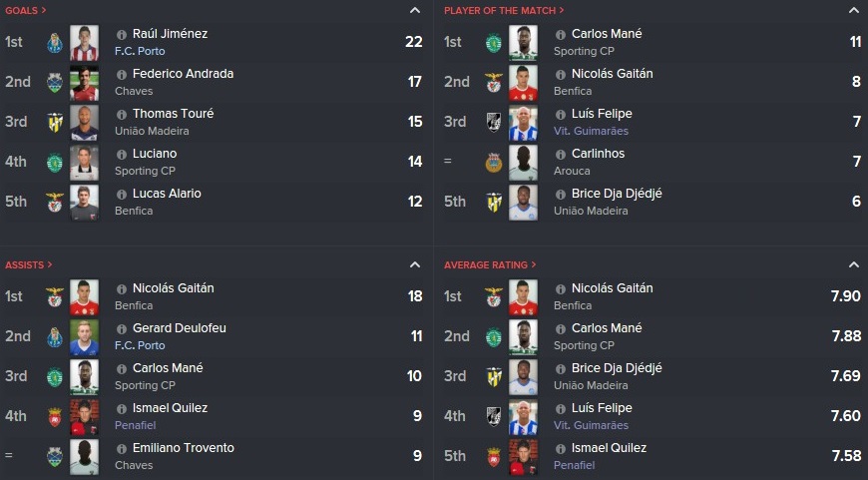Open the Average Rating header link
The height and width of the screenshot is (480, 868).
[x=490, y=265]
